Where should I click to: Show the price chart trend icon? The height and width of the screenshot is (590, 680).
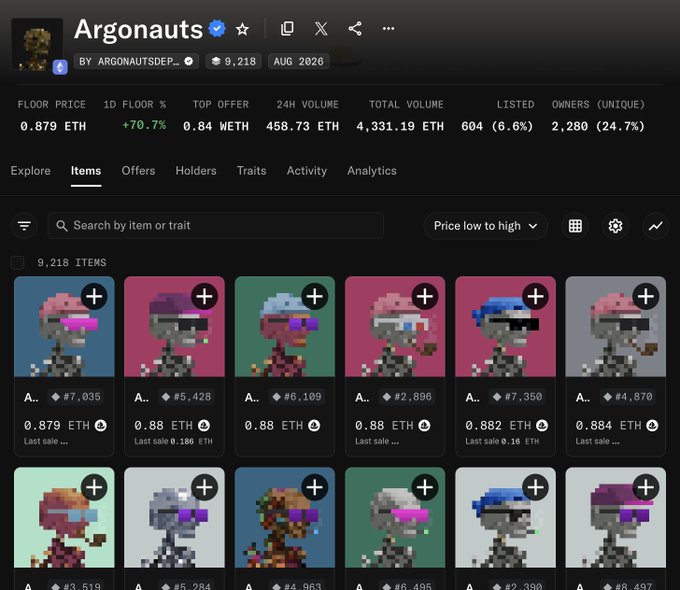(x=655, y=226)
